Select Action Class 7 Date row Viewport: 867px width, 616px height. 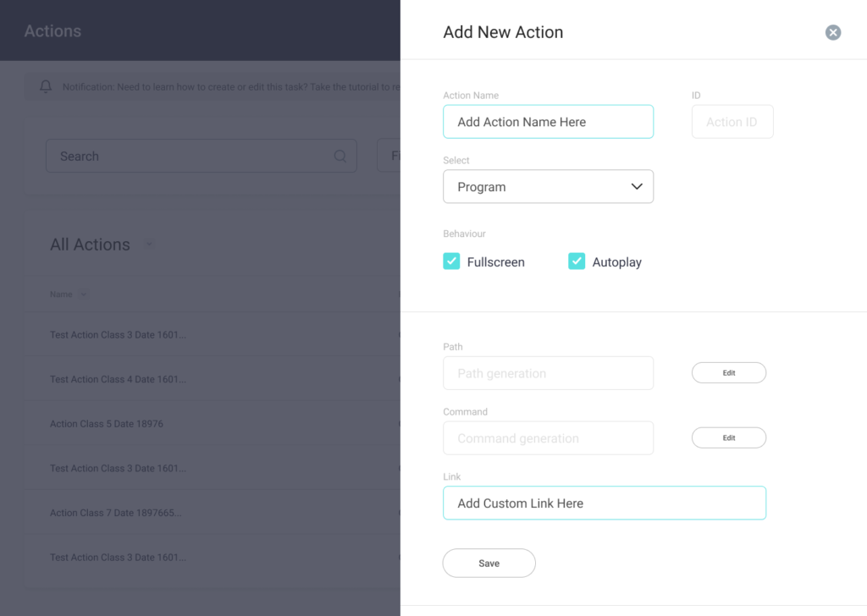point(116,513)
